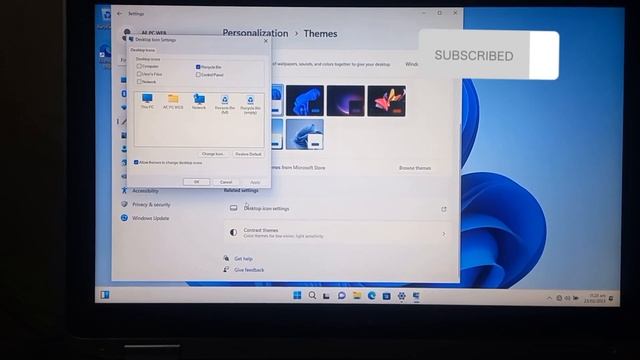Click the Change Icon button
Viewport: 640px width, 360px height.
213,154
